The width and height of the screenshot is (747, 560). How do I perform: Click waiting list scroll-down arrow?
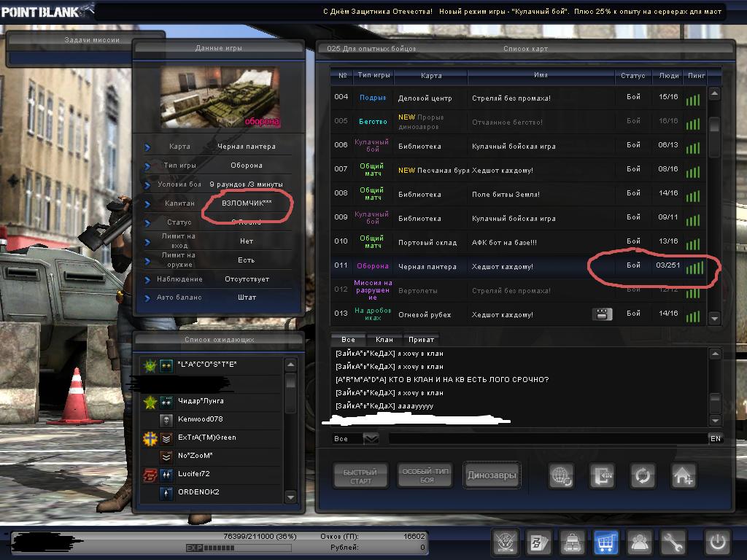pyautogui.click(x=290, y=497)
